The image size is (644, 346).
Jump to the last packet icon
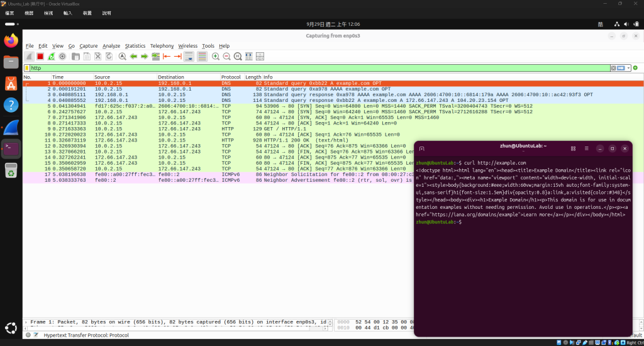[178, 56]
